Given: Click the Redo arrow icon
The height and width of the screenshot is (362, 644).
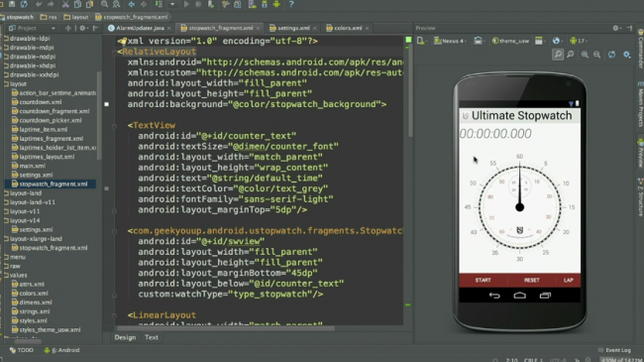Looking at the screenshot, I should 51,4.
